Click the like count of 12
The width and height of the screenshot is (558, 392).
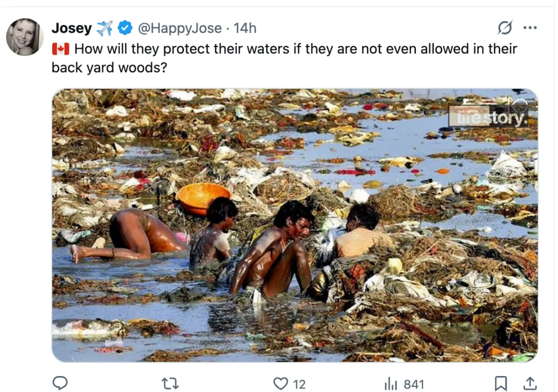[300, 384]
